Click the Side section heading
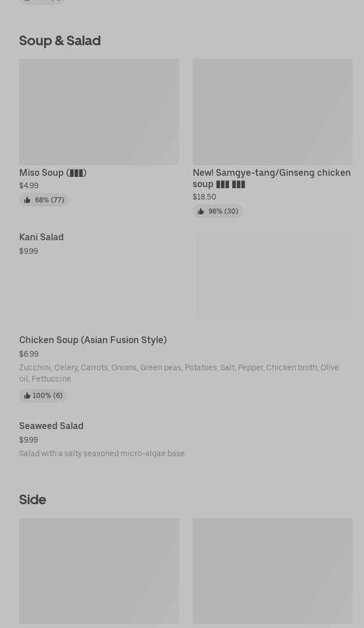Image resolution: width=364 pixels, height=628 pixels. [x=32, y=500]
